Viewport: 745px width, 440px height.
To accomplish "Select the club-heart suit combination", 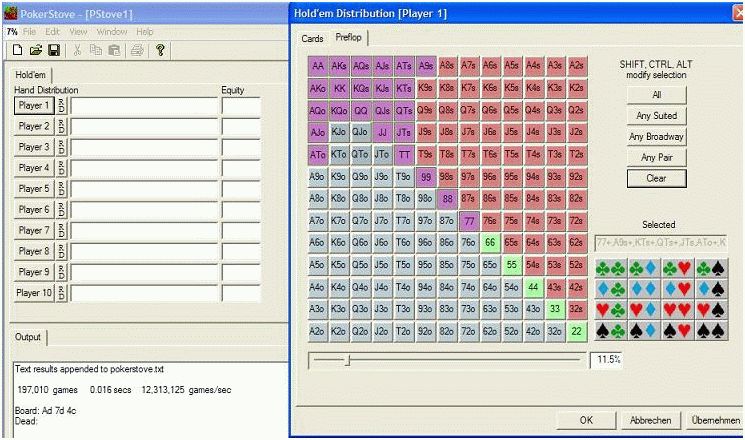I will click(677, 269).
